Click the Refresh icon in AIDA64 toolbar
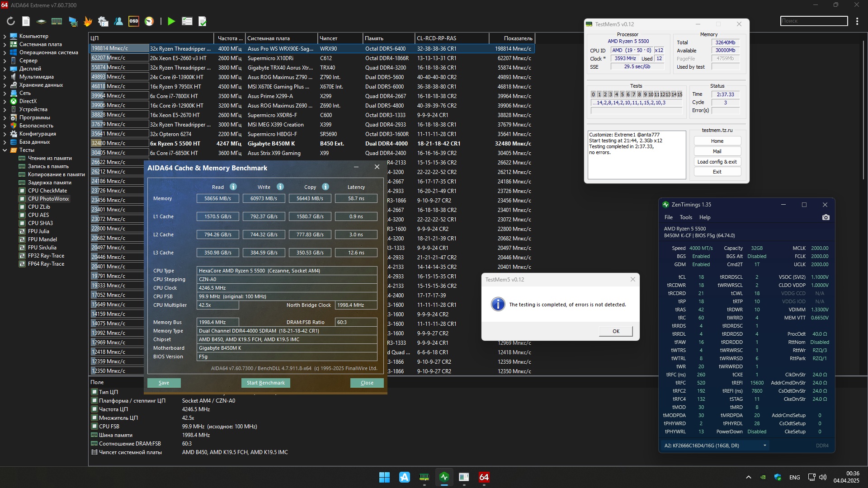The width and height of the screenshot is (868, 488). coord(11,21)
